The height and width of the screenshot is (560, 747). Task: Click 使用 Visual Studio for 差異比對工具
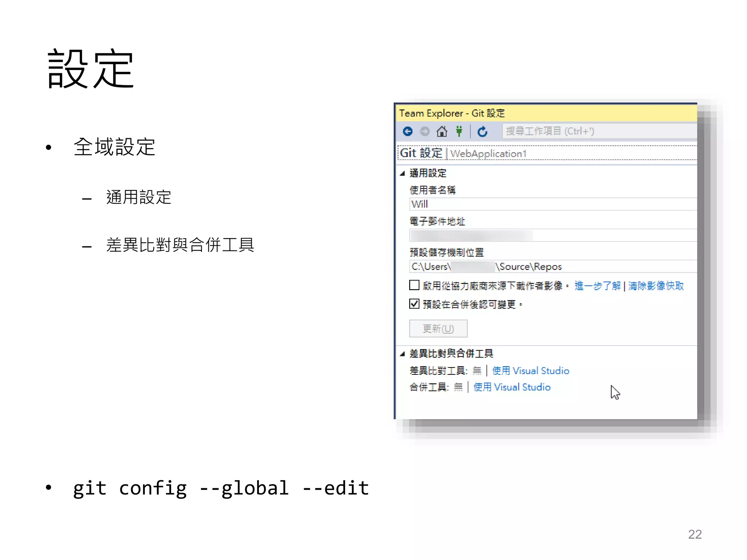(530, 371)
